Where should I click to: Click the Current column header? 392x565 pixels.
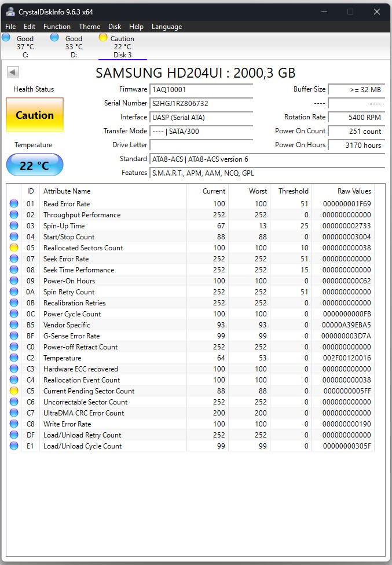pyautogui.click(x=207, y=191)
